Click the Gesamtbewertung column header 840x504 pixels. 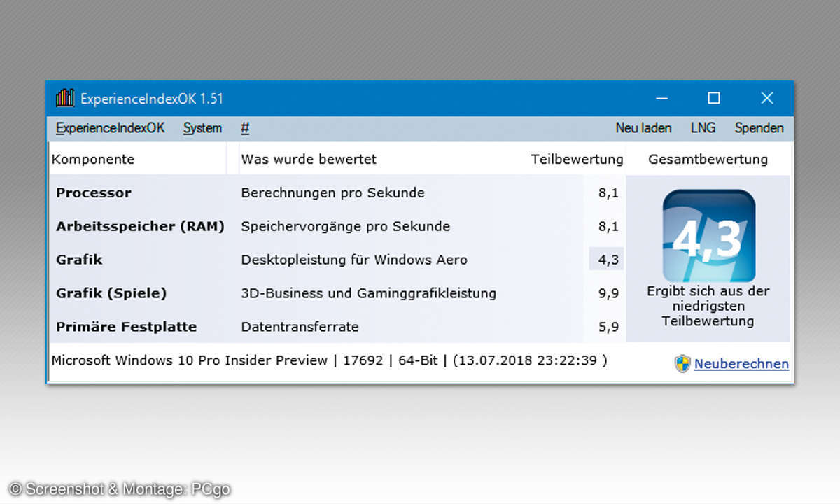(x=708, y=159)
